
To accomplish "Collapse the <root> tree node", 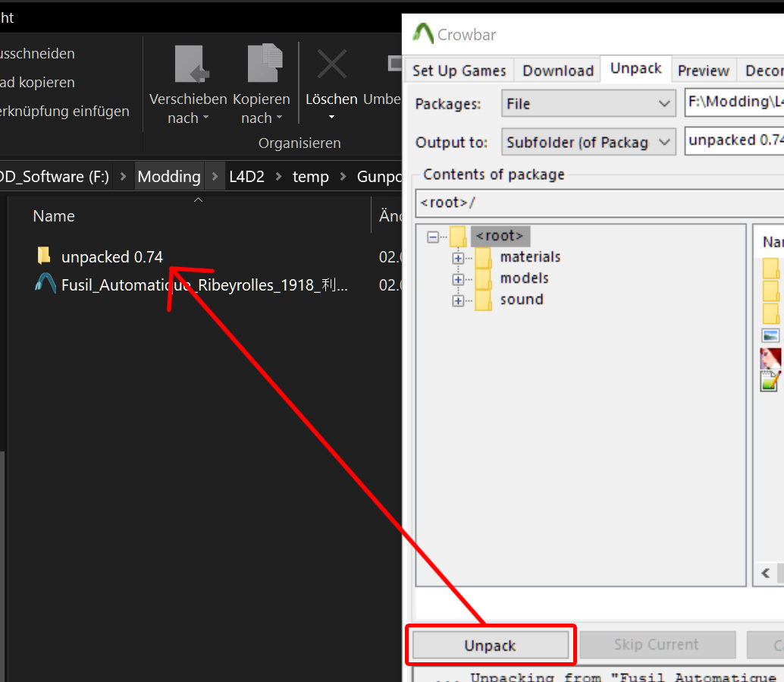I will 433,237.
